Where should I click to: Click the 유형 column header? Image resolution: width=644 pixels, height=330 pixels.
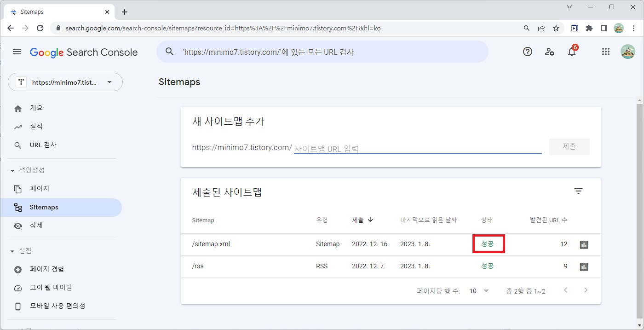click(x=322, y=220)
